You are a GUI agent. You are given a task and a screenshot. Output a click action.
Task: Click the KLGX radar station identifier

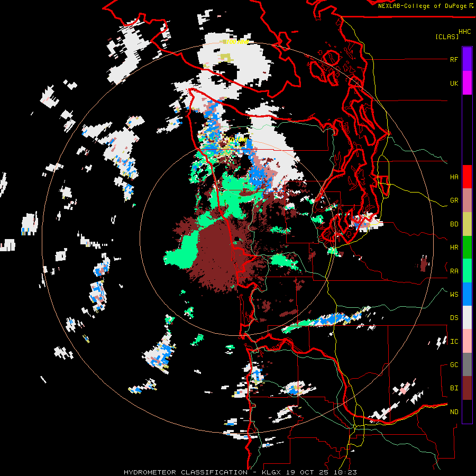click(272, 472)
